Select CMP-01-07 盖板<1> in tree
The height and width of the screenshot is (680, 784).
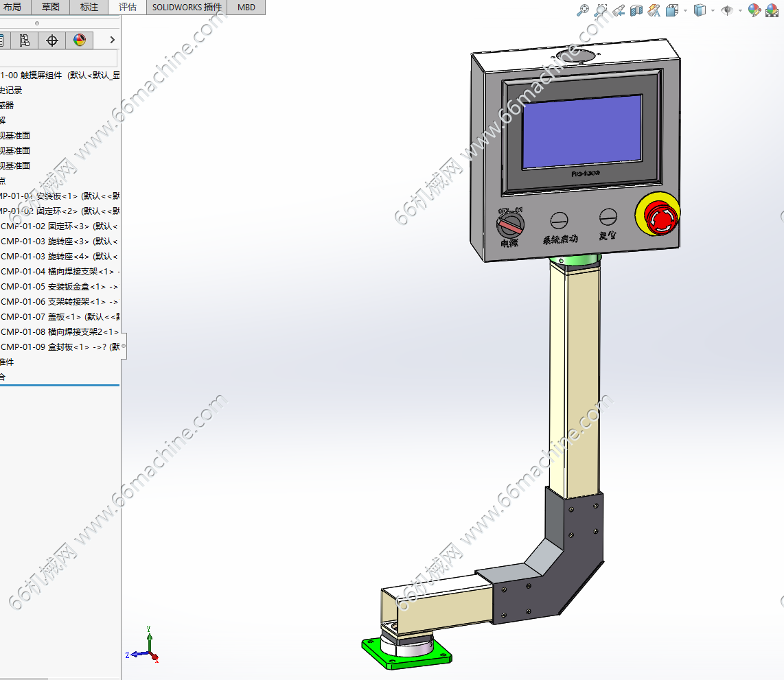(60, 317)
